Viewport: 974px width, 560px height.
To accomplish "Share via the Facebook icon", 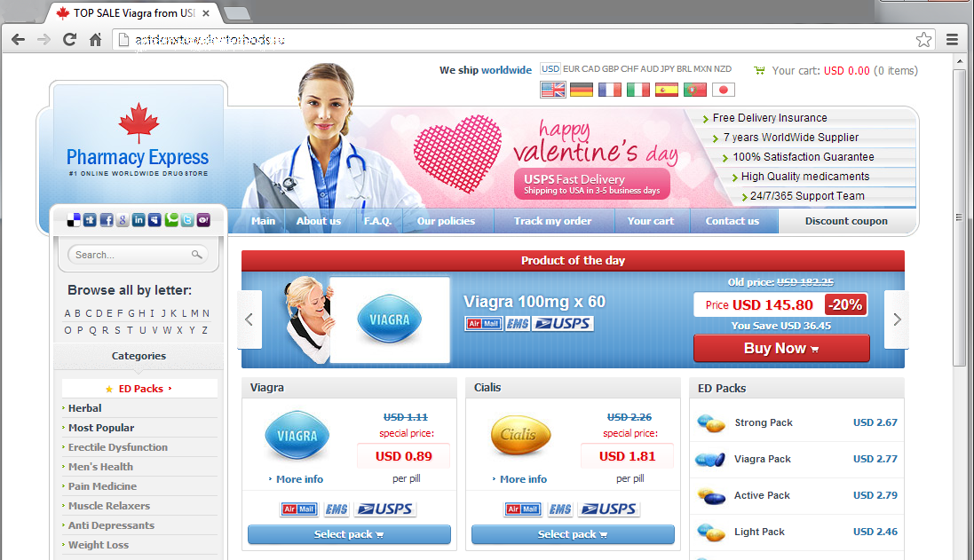I will point(107,220).
